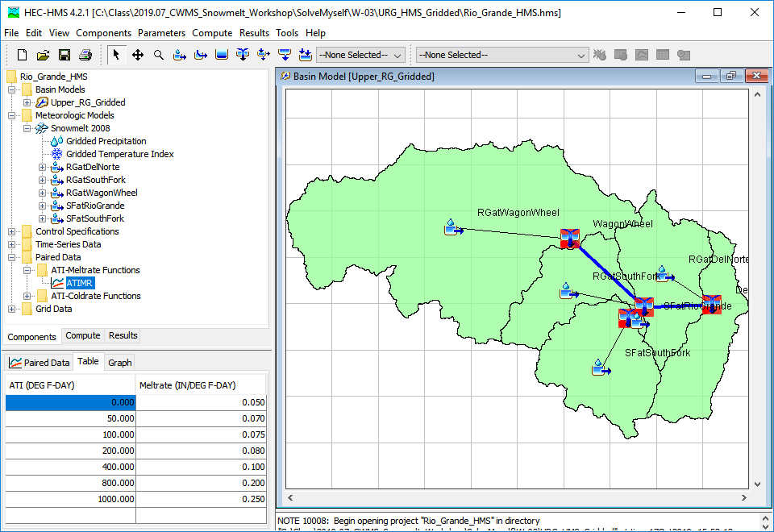Open the results selection dropdown in the toolbar
Screen dimensions: 774x532
point(502,55)
